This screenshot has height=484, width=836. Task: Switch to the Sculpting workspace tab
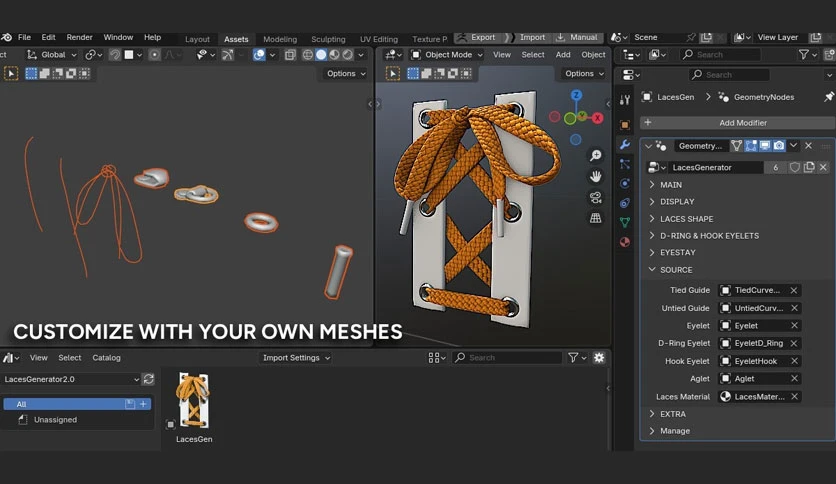coord(328,39)
